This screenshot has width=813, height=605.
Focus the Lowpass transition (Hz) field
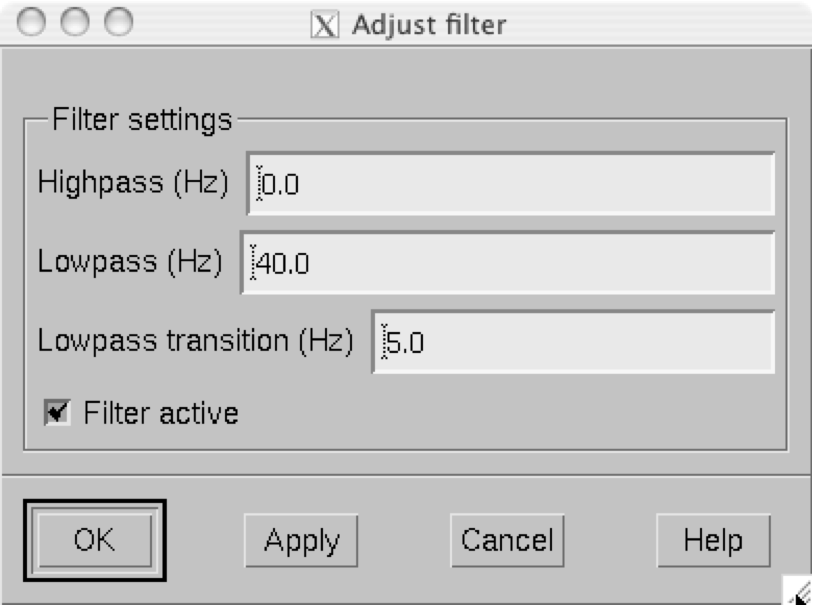pos(573,342)
